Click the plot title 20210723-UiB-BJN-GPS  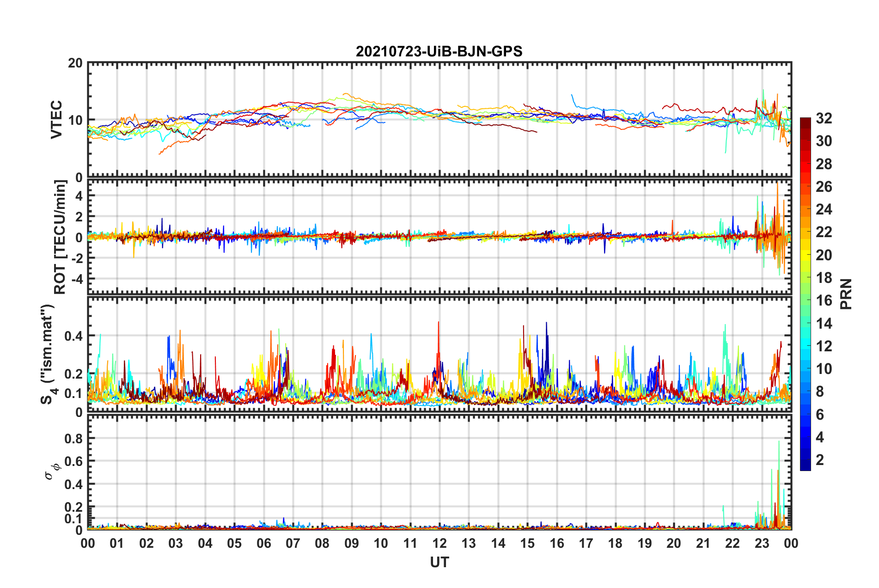click(x=439, y=51)
